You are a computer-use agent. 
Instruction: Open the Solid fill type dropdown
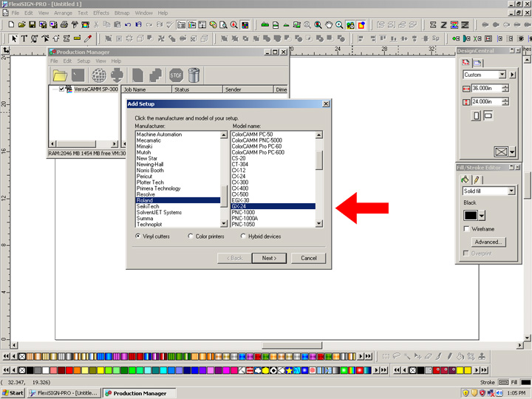click(511, 191)
